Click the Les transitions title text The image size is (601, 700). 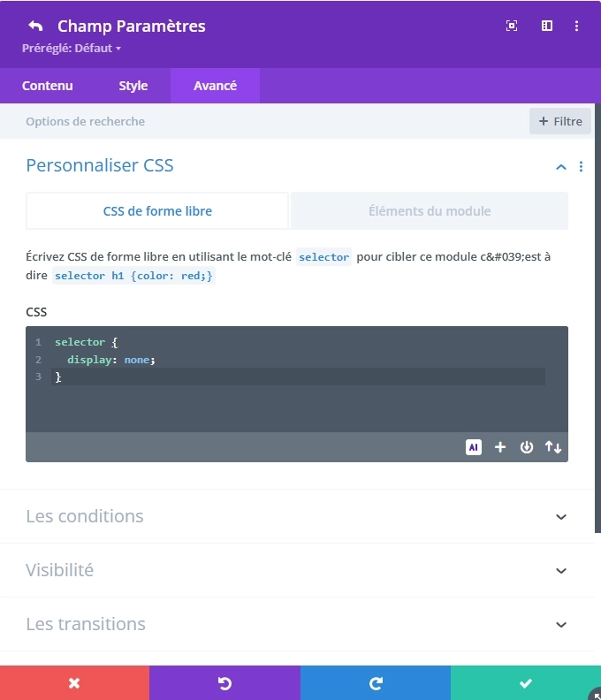point(86,625)
